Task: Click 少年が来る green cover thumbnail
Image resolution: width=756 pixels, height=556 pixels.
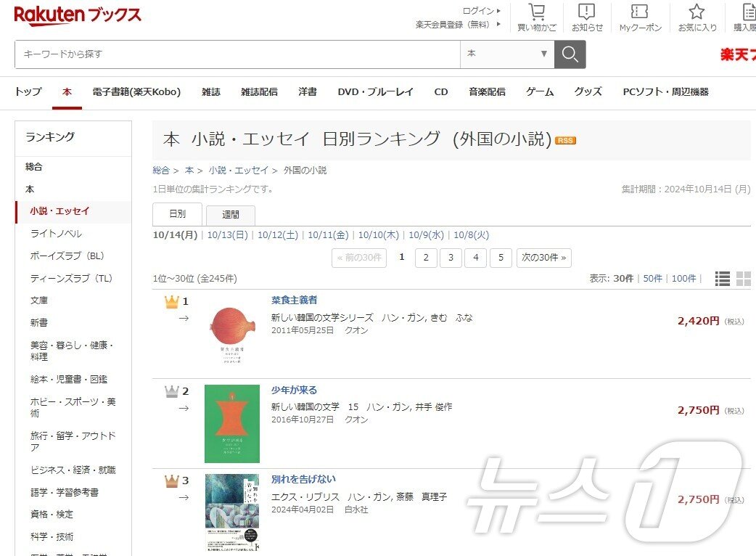Action: (x=232, y=423)
